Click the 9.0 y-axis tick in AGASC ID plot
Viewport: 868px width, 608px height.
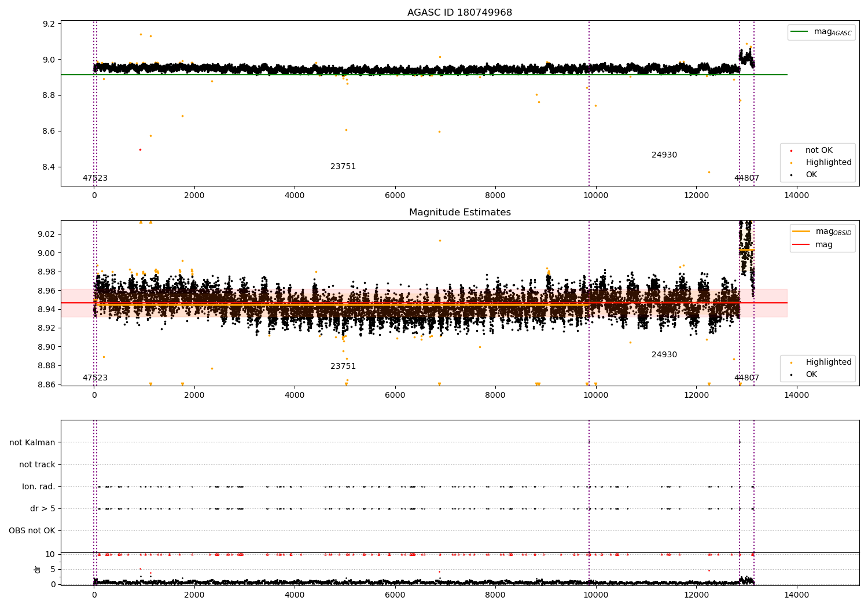(x=50, y=60)
